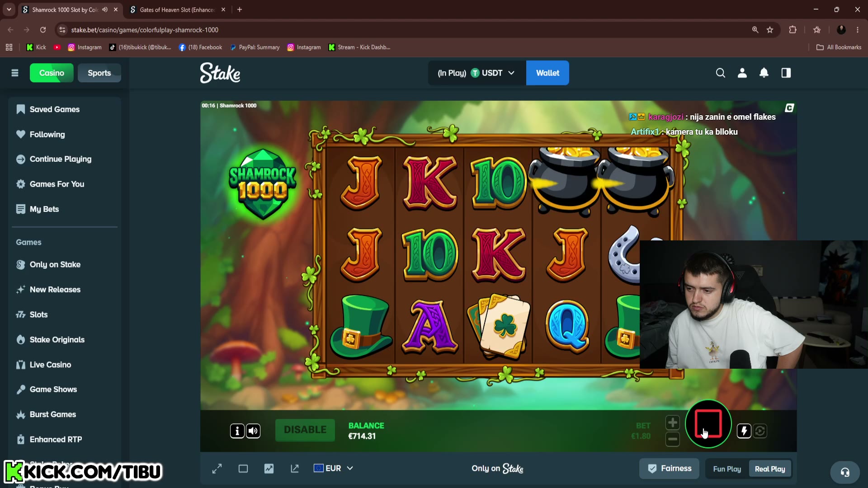
Task: Disable the active bonus feature
Action: click(305, 430)
